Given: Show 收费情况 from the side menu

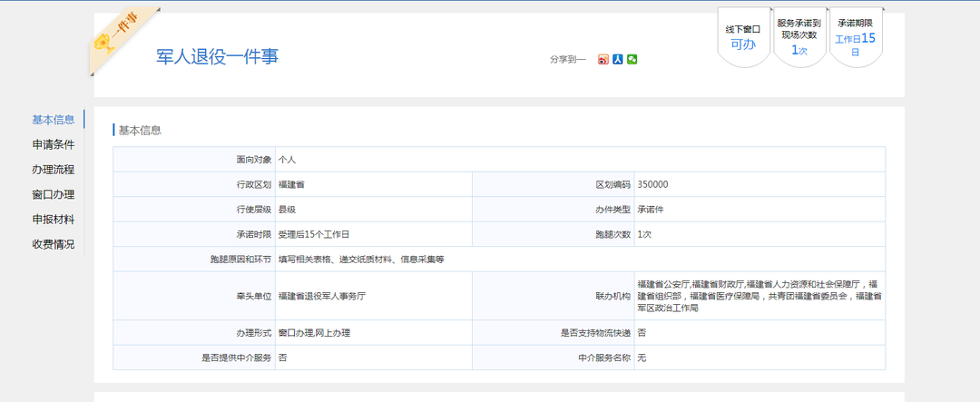Looking at the screenshot, I should click(53, 244).
